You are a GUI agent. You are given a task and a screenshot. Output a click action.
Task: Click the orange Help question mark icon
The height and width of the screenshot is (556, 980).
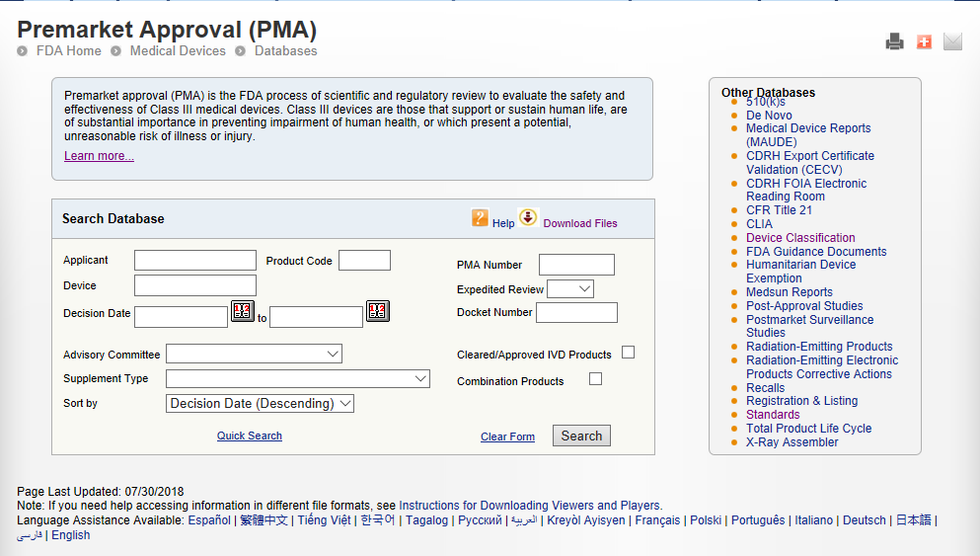coord(481,218)
